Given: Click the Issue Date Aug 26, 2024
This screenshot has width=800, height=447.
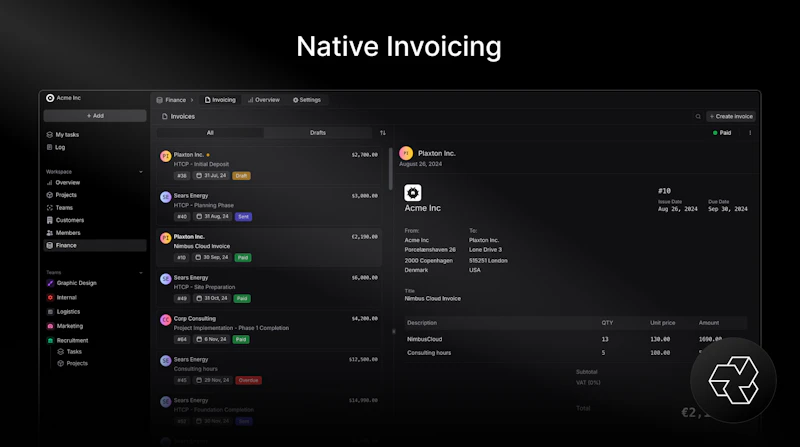Looking at the screenshot, I should pos(678,209).
